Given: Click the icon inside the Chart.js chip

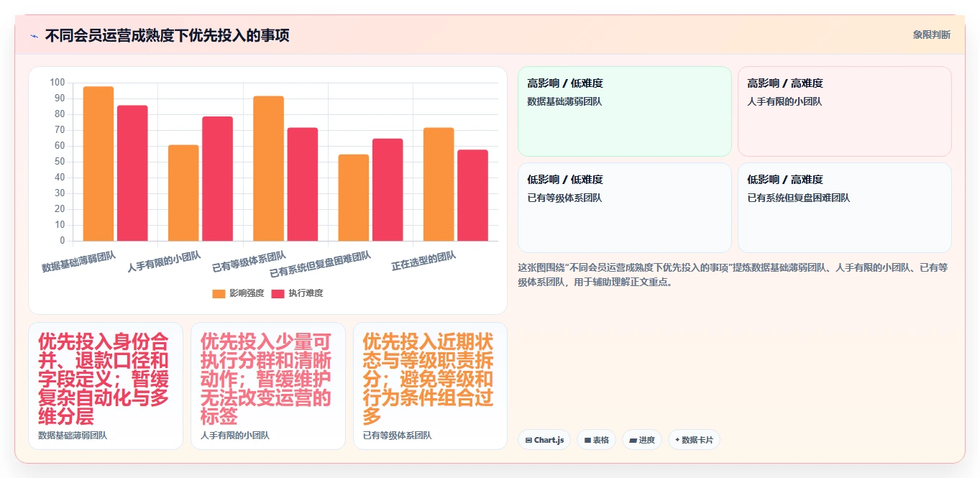Looking at the screenshot, I should click(528, 440).
